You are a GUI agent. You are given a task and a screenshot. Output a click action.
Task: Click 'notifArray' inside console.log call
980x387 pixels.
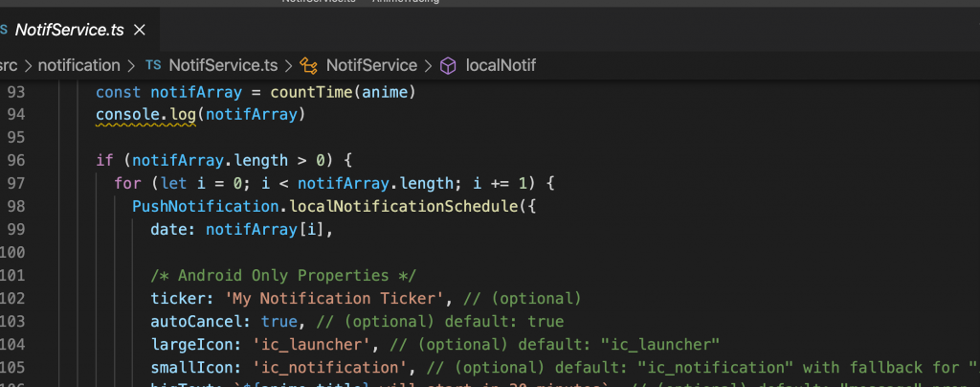(252, 115)
